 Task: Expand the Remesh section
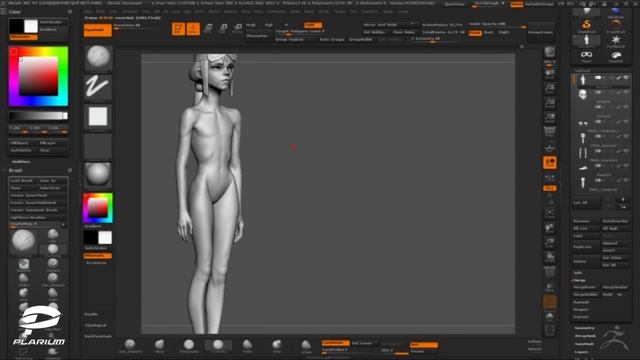click(581, 302)
